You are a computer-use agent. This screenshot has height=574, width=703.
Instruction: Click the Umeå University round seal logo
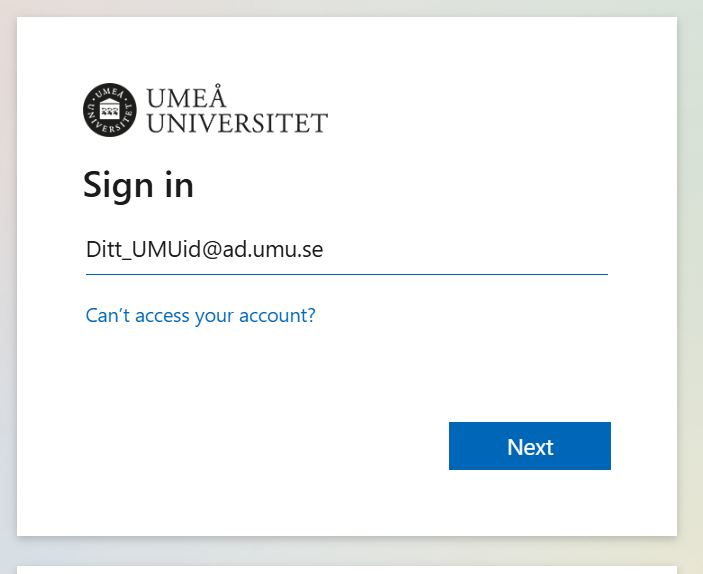110,110
